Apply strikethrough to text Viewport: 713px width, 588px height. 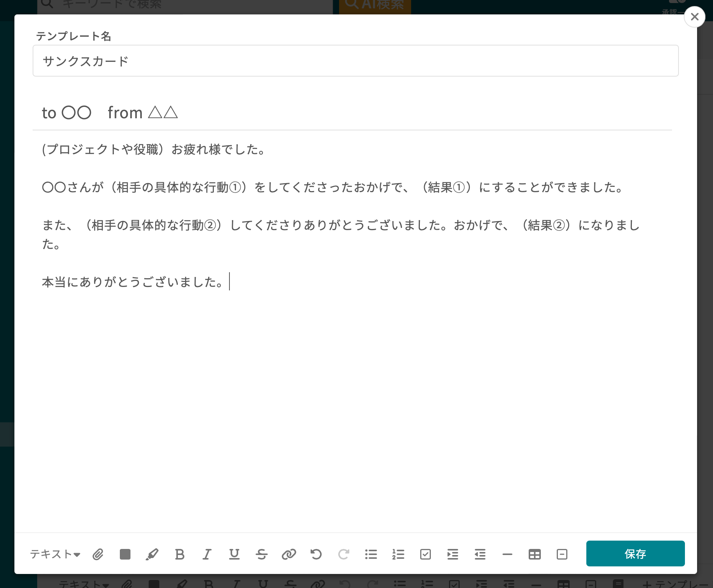coord(262,554)
